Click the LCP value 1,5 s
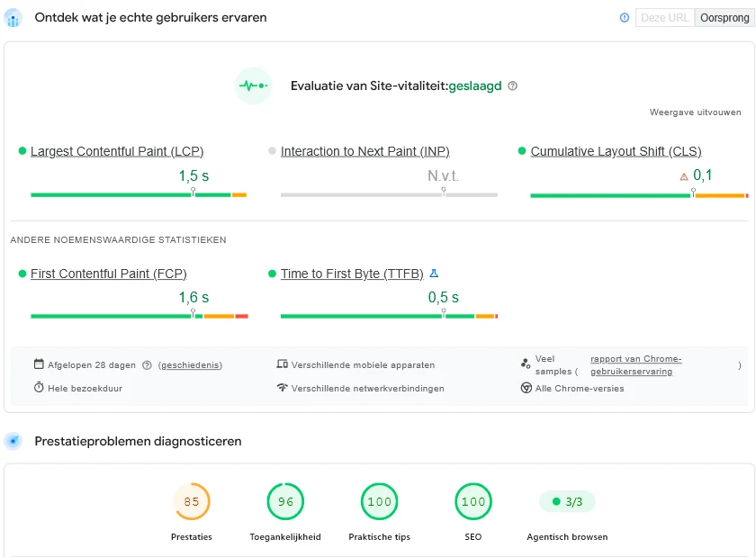 [x=193, y=176]
